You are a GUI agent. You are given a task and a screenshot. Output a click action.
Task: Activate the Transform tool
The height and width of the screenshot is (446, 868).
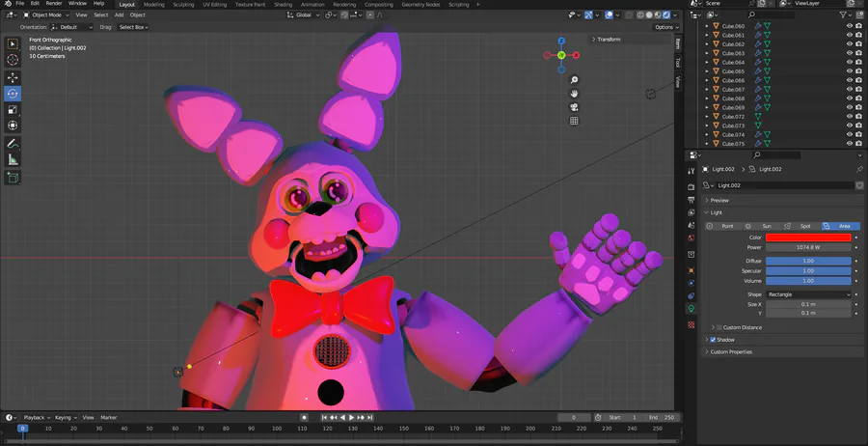[13, 125]
